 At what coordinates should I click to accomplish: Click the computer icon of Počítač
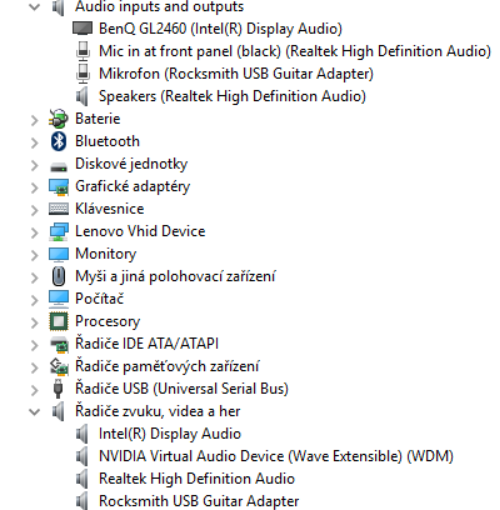[59, 299]
